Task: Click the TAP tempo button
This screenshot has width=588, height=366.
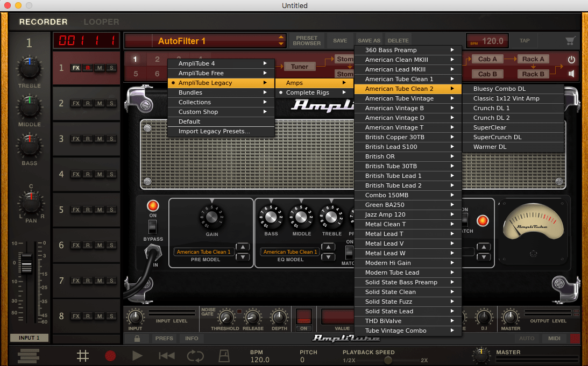Action: pyautogui.click(x=525, y=40)
